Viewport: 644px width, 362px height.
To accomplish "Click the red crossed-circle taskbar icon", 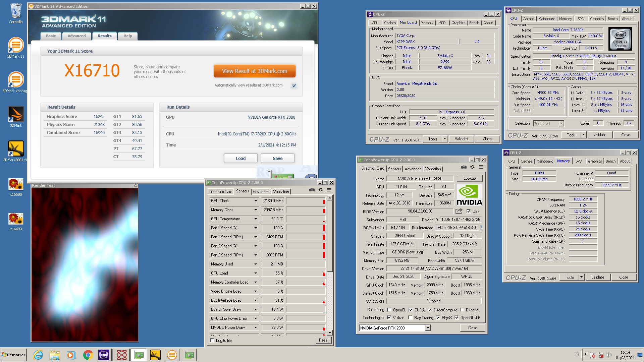I will coord(121,355).
